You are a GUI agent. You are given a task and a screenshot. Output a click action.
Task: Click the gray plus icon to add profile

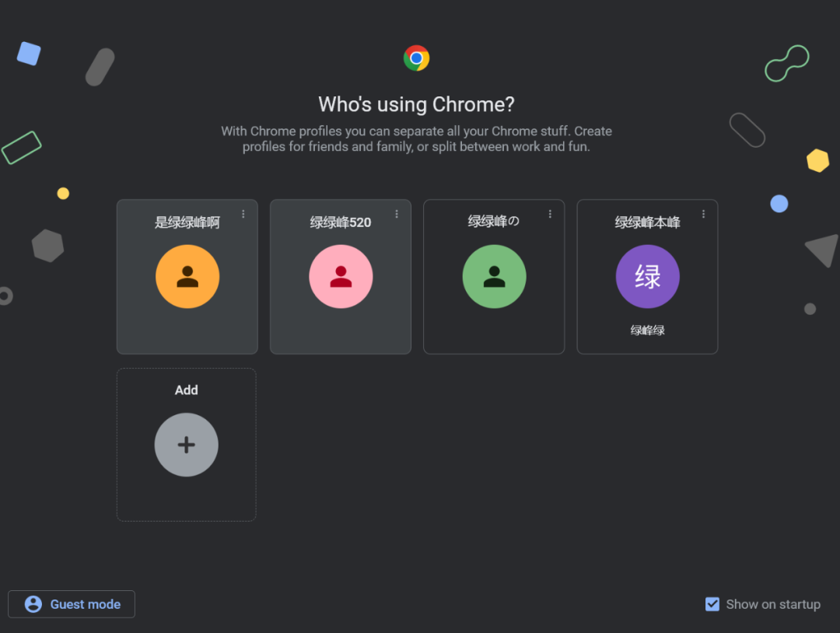coord(186,445)
